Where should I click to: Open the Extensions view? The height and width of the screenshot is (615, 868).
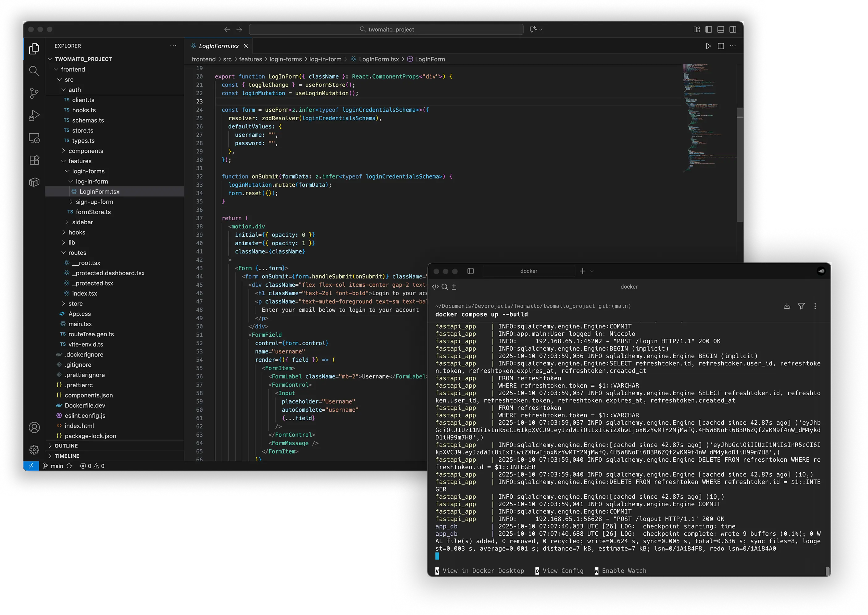pos(34,160)
